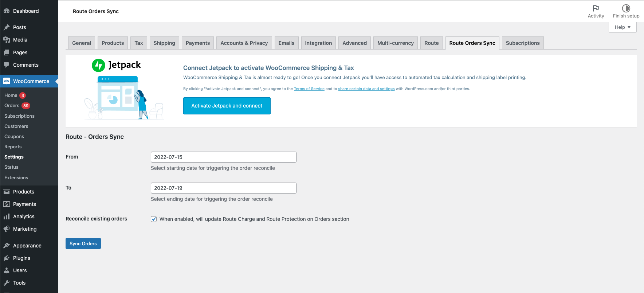This screenshot has width=644, height=293.
Task: Click the Analytics bar chart icon
Action: click(x=7, y=216)
